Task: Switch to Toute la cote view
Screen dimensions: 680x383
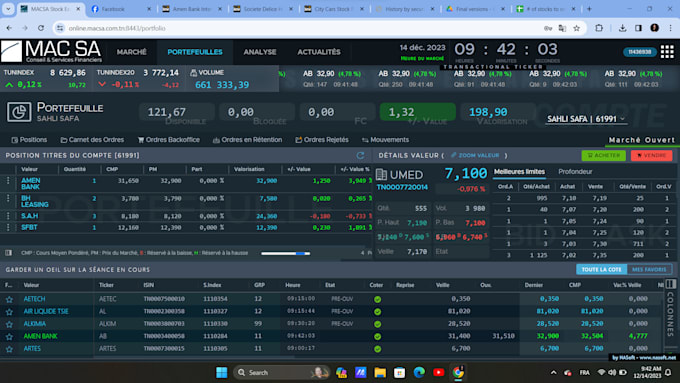Action: click(601, 269)
